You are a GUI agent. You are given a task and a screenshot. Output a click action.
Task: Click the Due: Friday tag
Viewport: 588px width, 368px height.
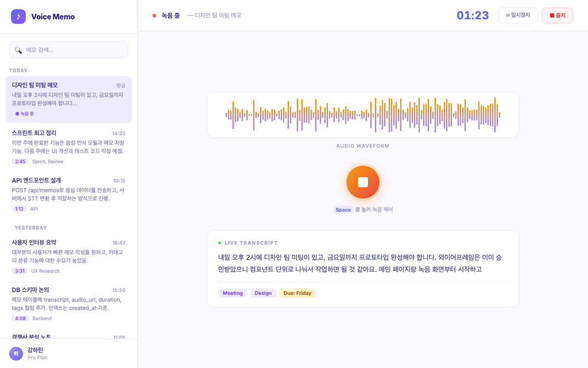[x=297, y=293]
